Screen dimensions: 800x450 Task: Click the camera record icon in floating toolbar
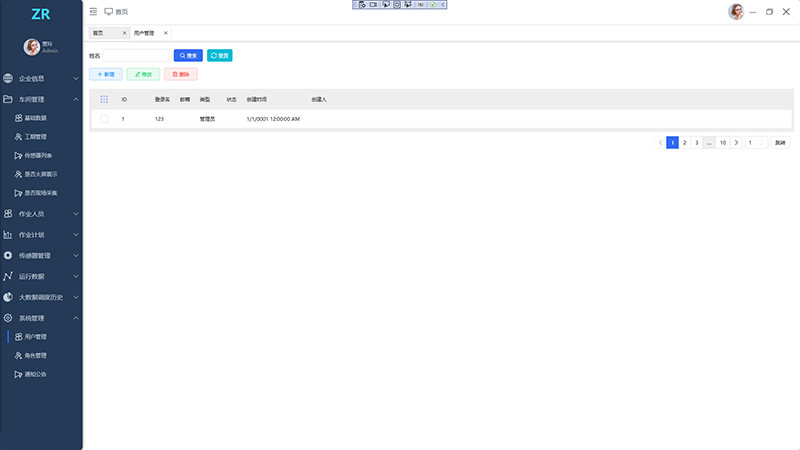point(373,5)
